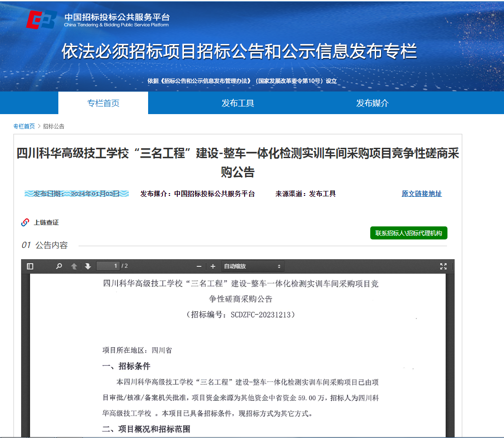Toggle the PDF viewer sidebar
The image size is (504, 438).
click(x=30, y=266)
